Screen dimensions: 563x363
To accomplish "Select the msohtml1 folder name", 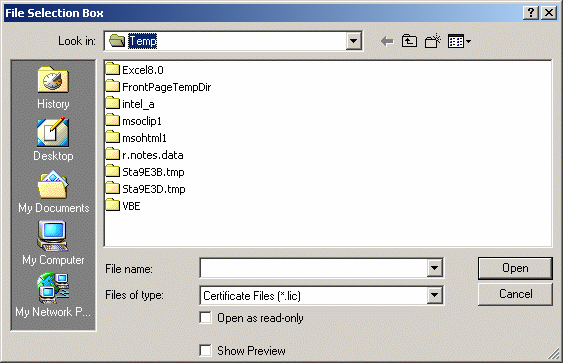I will [144, 138].
